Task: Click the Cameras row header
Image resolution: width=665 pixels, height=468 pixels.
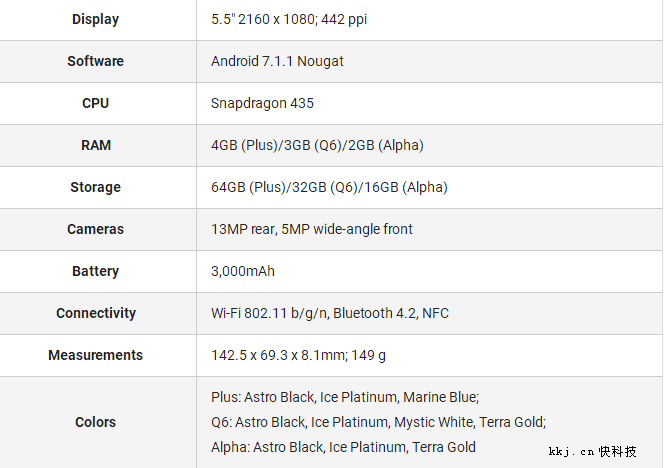Action: click(x=96, y=229)
